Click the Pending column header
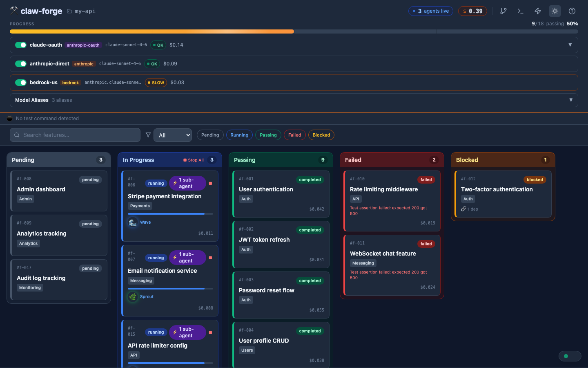This screenshot has width=588, height=368. 59,160
